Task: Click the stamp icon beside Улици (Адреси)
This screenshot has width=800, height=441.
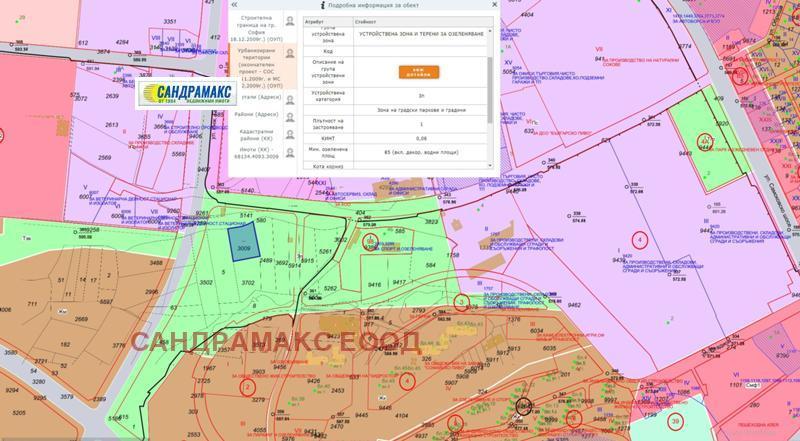Action: click(290, 100)
